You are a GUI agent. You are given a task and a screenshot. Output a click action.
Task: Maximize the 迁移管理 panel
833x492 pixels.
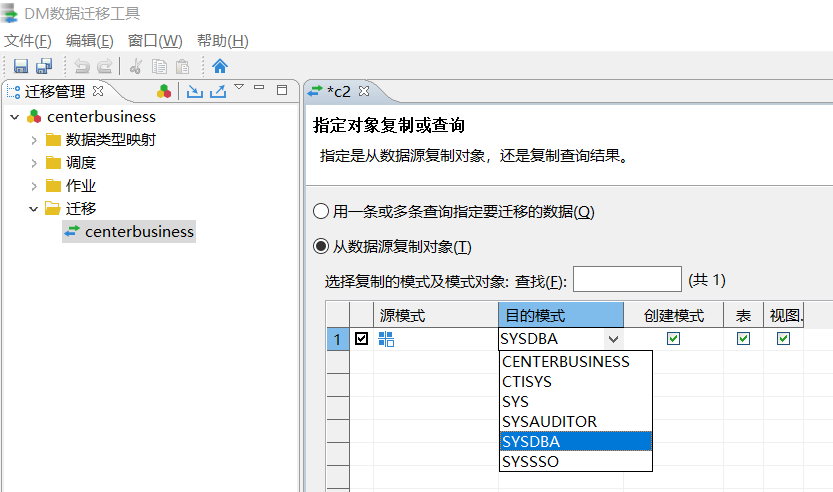click(282, 90)
